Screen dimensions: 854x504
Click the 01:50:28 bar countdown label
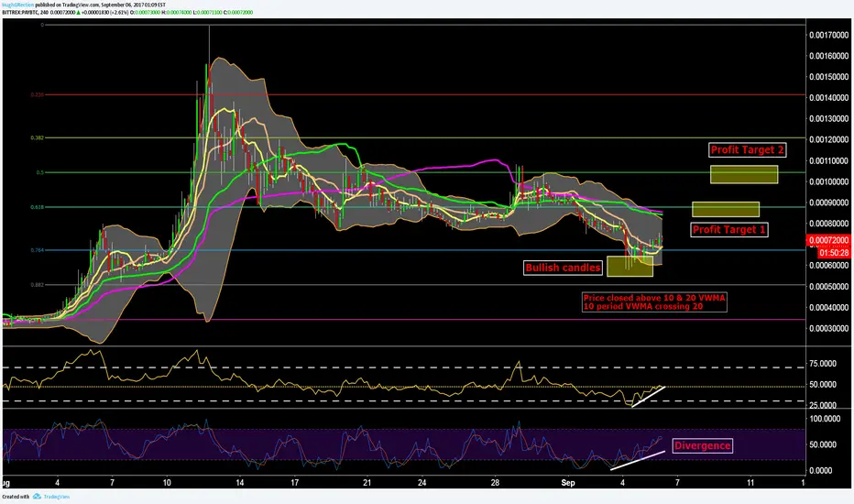click(x=834, y=253)
